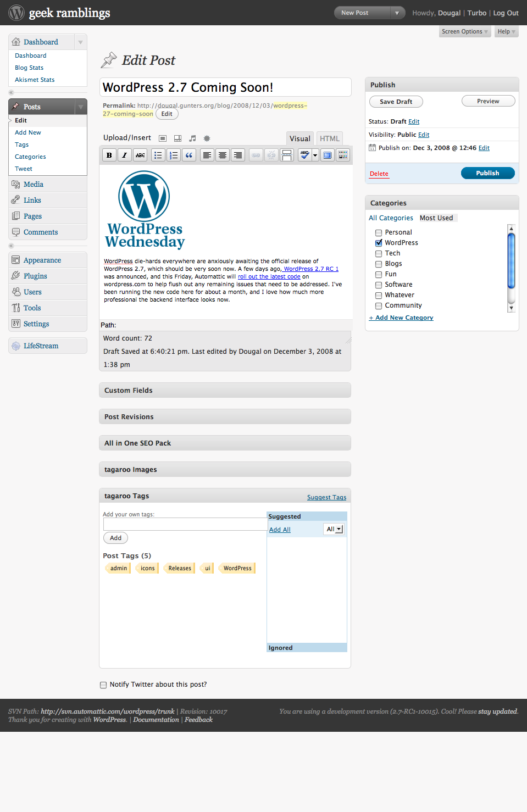Viewport: 527px width, 812px height.
Task: Enable Notify Twitter about this post
Action: point(103,685)
